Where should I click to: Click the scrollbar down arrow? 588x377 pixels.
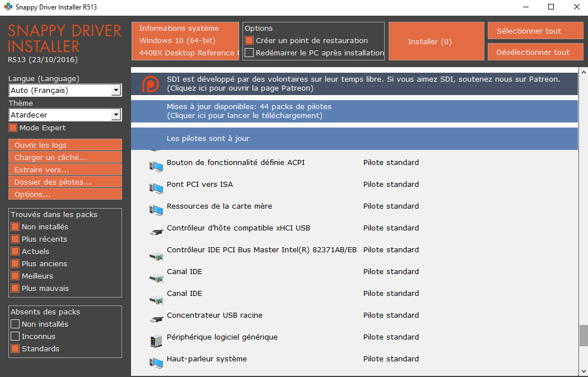(583, 371)
